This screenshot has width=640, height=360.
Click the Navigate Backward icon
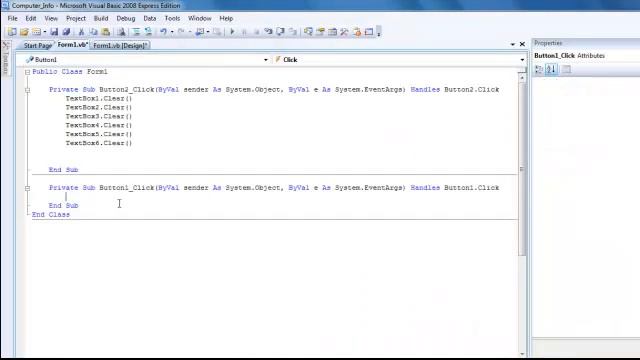coord(200,32)
